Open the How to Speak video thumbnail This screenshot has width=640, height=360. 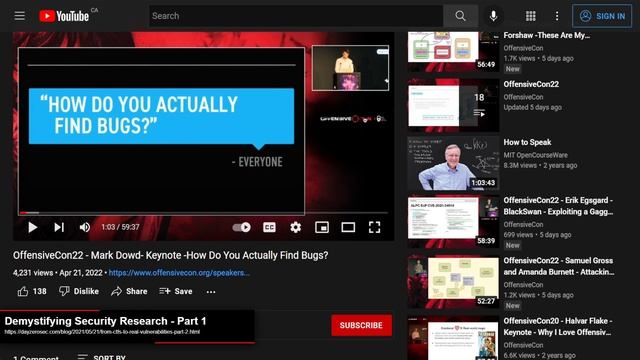click(453, 164)
